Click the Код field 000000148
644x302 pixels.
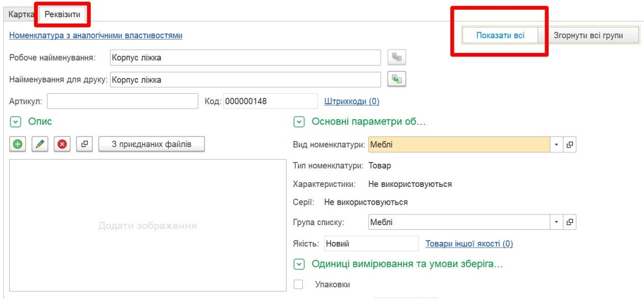[270, 101]
